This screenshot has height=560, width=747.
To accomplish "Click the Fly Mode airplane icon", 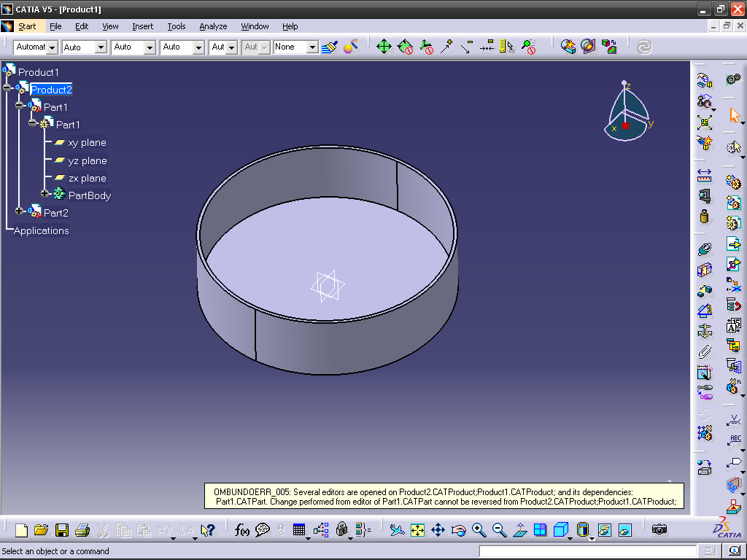I will [x=397, y=529].
